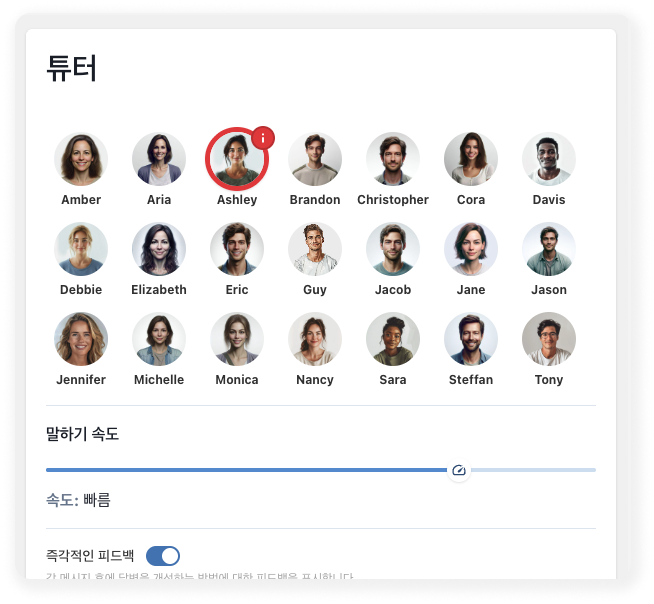This screenshot has height=604, width=654.
Task: Select Davis's portrait
Action: pyautogui.click(x=549, y=159)
